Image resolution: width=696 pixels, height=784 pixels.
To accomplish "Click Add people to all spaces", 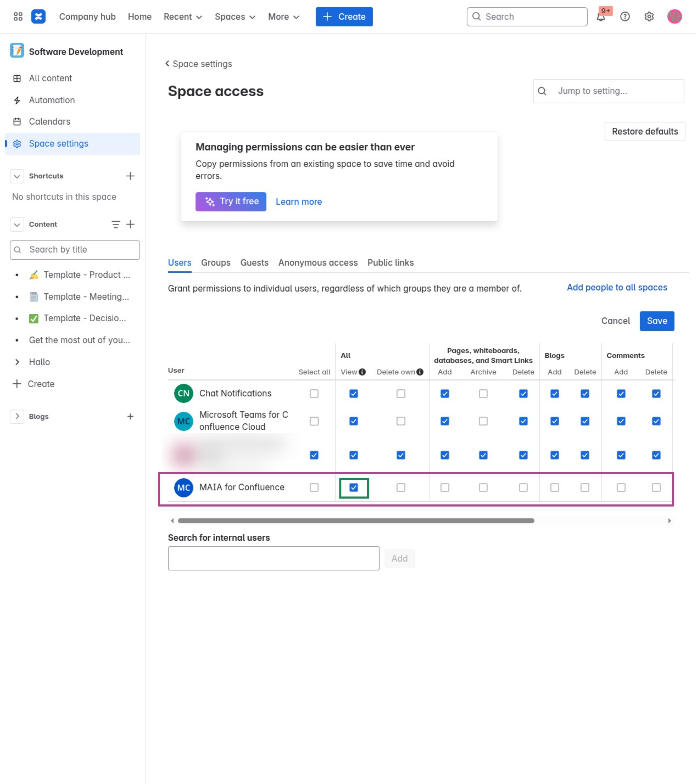I will tap(617, 287).
